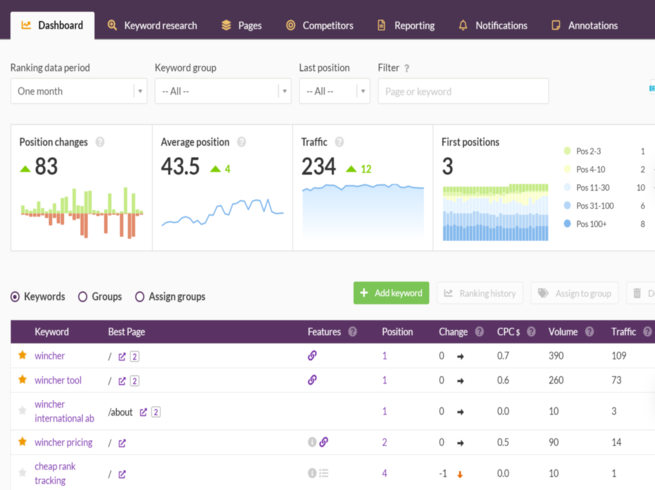Open the Traffic area chart

coord(363,210)
